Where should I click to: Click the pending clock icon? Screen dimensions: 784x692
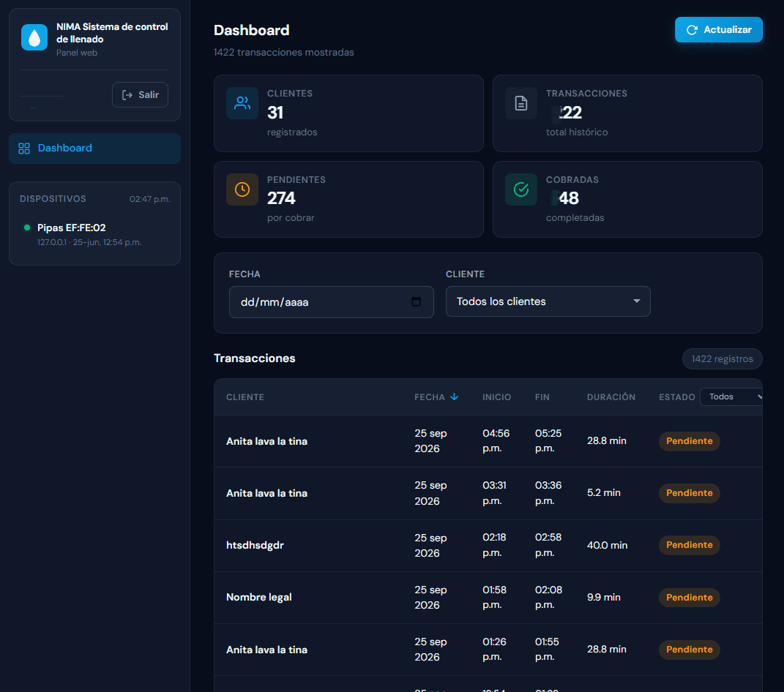[x=242, y=189]
